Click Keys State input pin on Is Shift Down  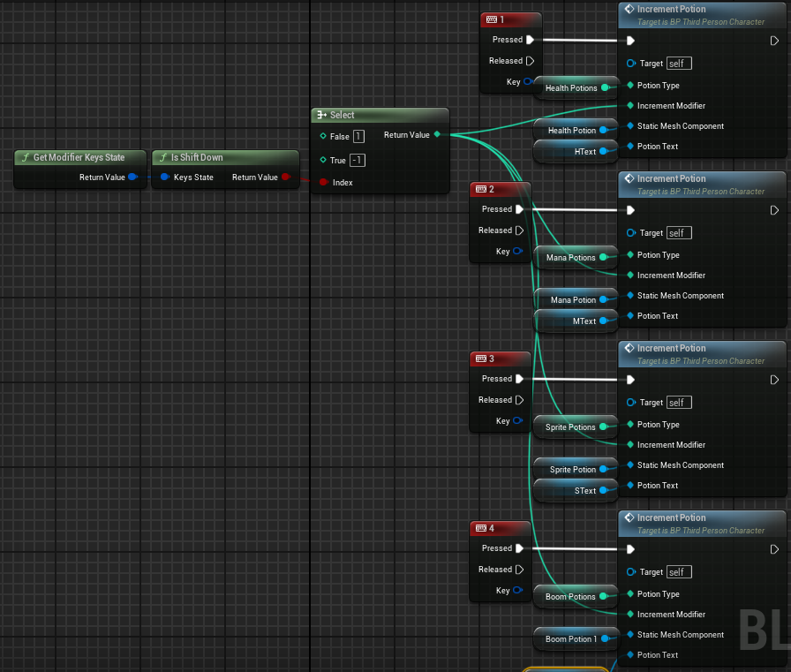(164, 177)
